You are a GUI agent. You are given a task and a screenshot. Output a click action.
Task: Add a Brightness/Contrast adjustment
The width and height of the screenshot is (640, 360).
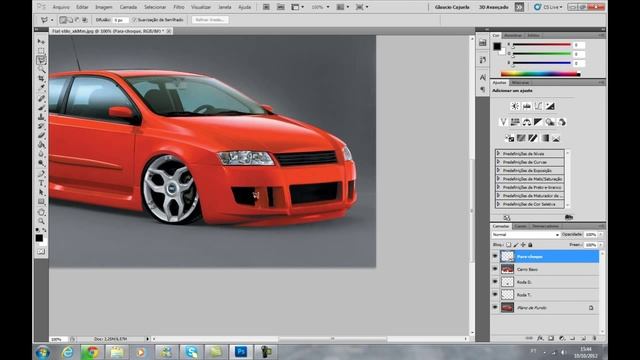(x=515, y=106)
